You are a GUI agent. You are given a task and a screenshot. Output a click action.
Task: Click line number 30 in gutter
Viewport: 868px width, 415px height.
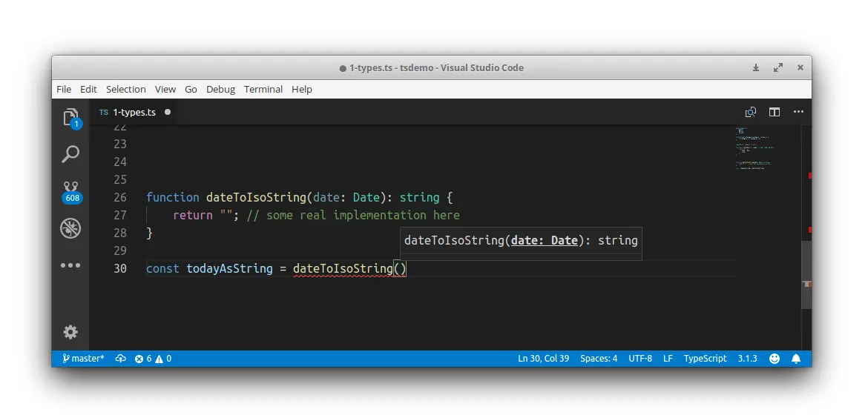click(120, 268)
